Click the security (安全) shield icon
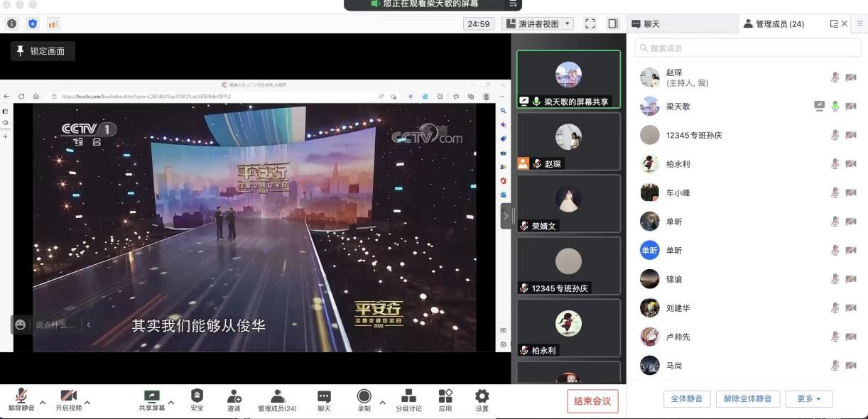This screenshot has width=868, height=419. [197, 396]
